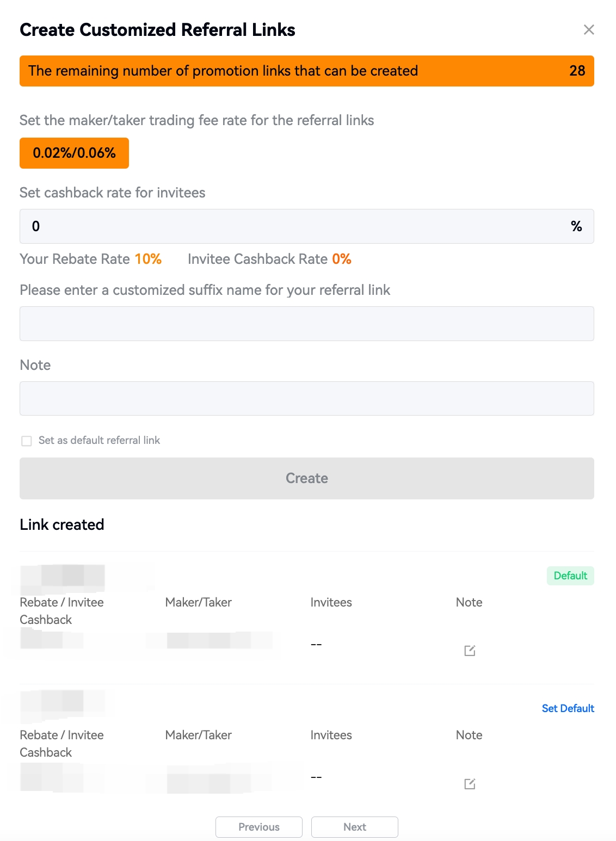The height and width of the screenshot is (841, 616).
Task: Click the Create button
Action: pos(307,478)
